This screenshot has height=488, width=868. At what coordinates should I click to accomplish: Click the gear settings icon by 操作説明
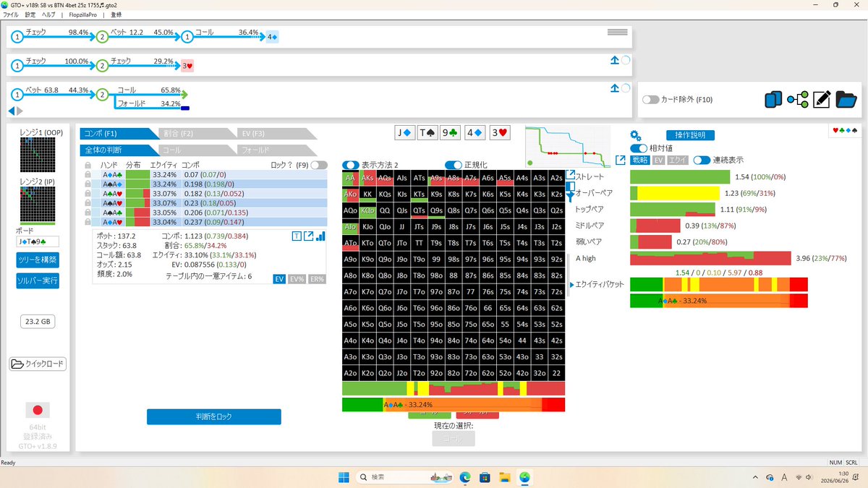636,135
